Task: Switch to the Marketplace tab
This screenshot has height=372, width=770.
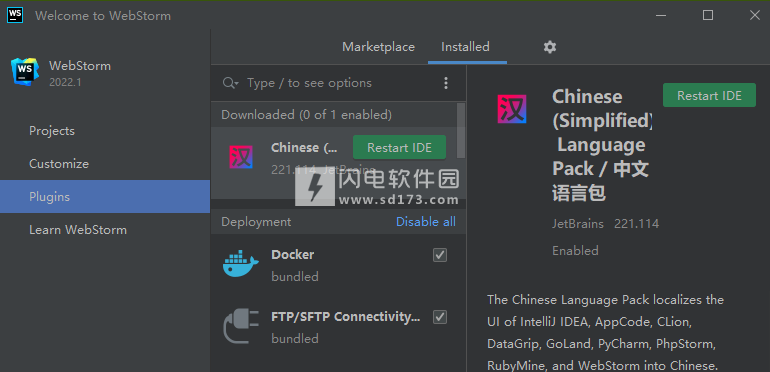Action: click(x=378, y=47)
